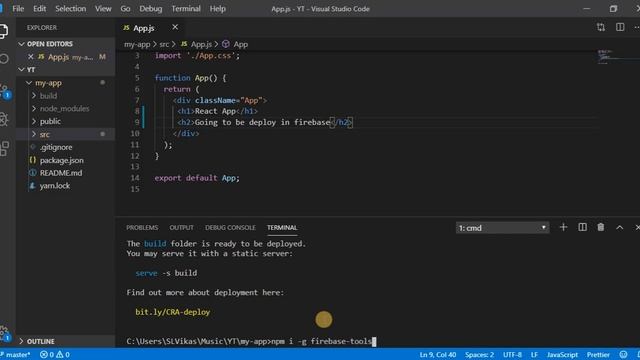This screenshot has width=640, height=360.
Task: Switch to the Debug Console tab
Action: coord(230,228)
